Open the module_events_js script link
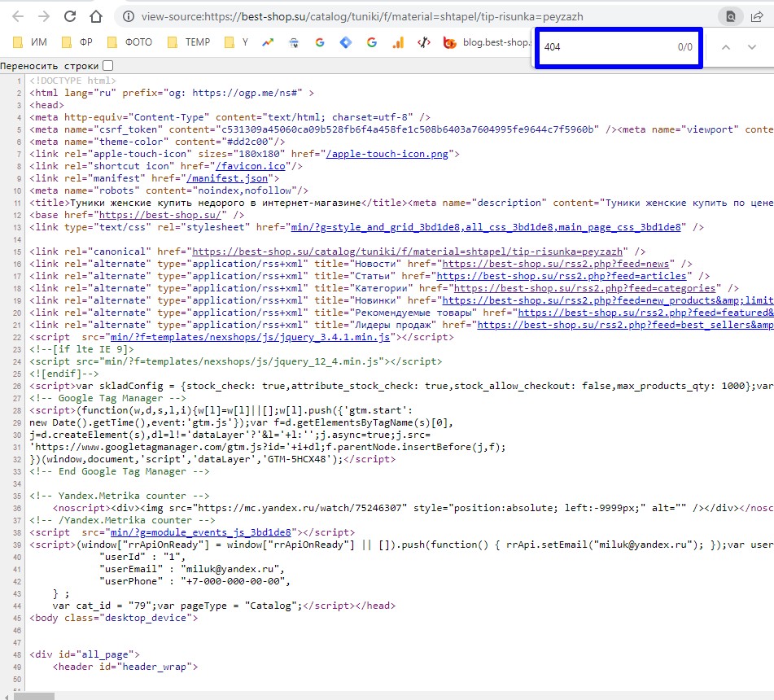774x700 pixels. click(200, 532)
